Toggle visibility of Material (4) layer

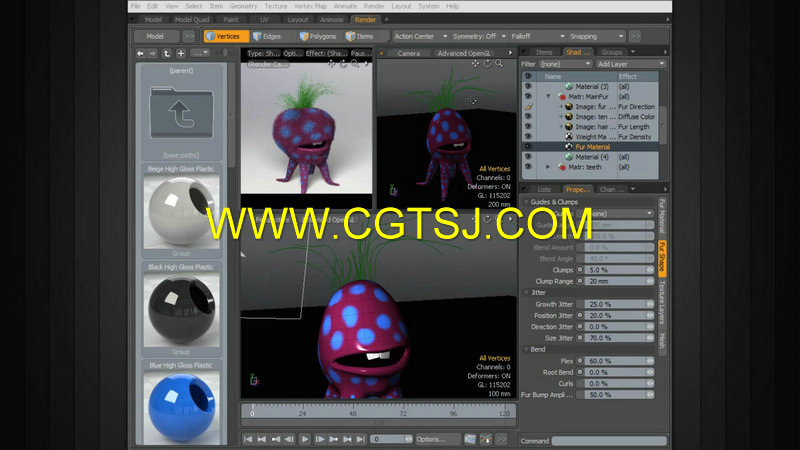(528, 157)
